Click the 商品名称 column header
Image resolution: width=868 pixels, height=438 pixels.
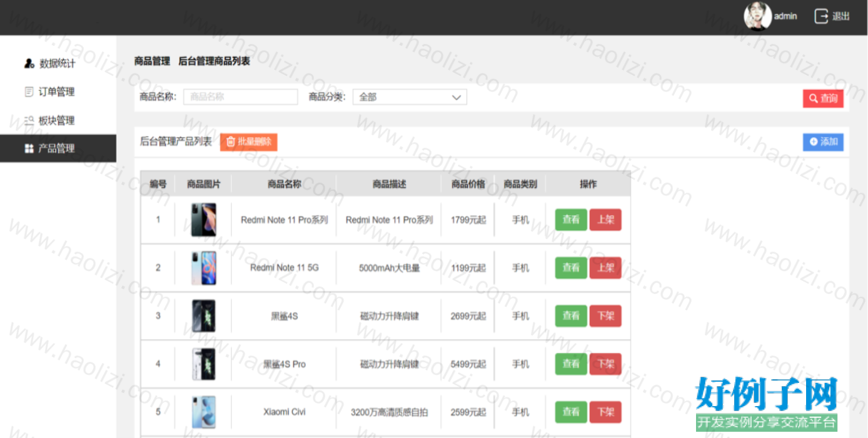(285, 184)
